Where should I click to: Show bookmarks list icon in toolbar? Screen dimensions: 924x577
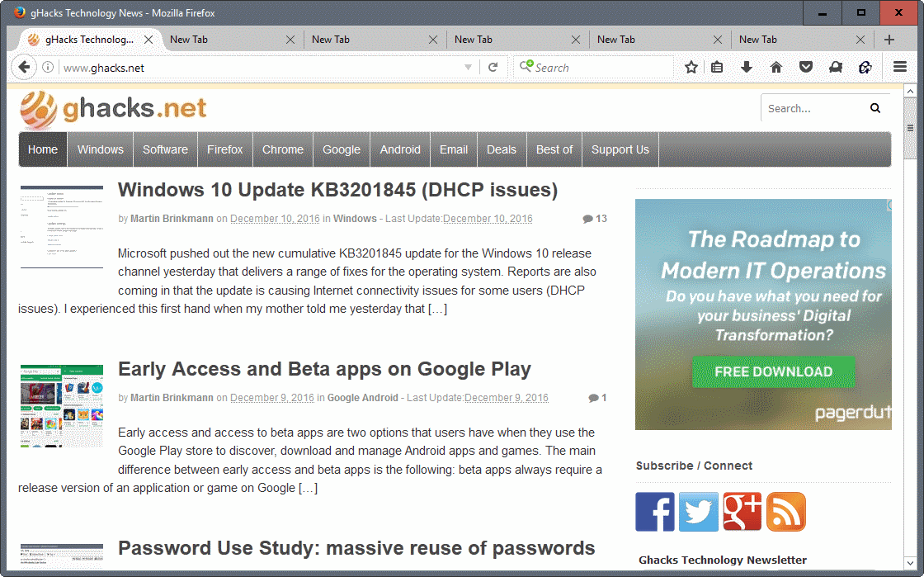click(x=717, y=67)
